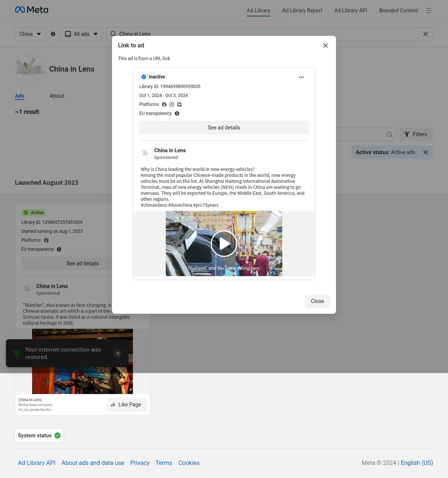
Task: Click China in Lens name in dialog ad
Action: 170,150
